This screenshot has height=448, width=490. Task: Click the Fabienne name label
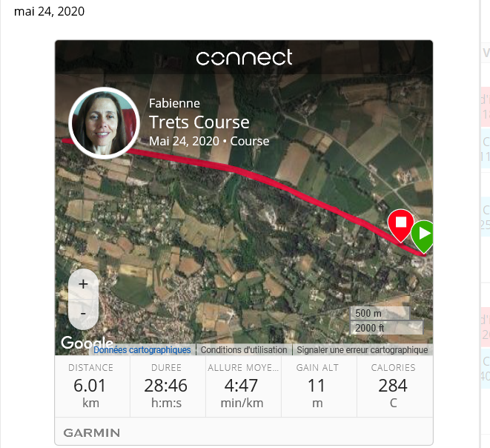tap(174, 103)
